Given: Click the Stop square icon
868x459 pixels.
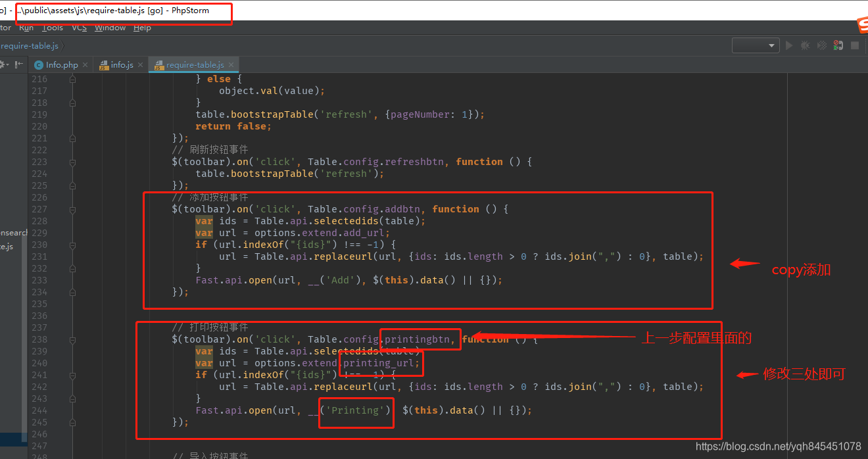Looking at the screenshot, I should click(x=855, y=45).
